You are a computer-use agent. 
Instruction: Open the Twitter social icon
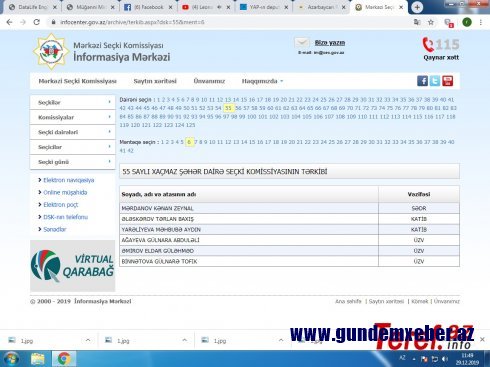click(435, 81)
